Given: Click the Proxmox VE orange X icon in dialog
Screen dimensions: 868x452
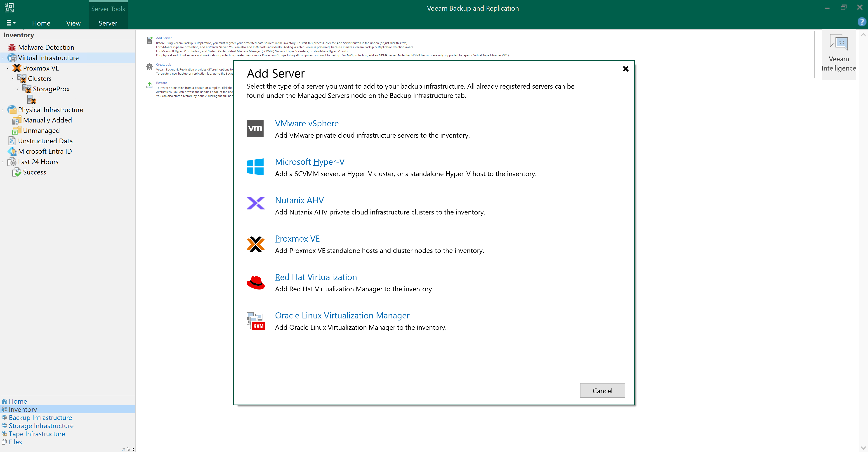Looking at the screenshot, I should click(x=255, y=244).
